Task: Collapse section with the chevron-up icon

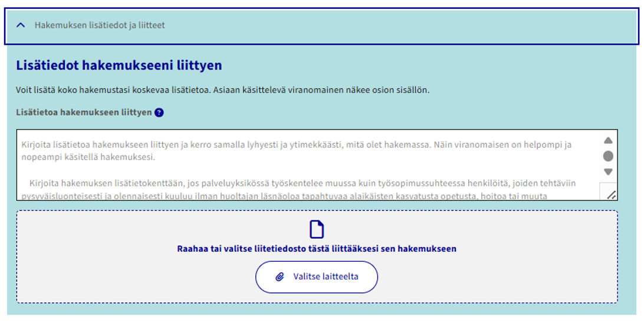Action: (21, 25)
